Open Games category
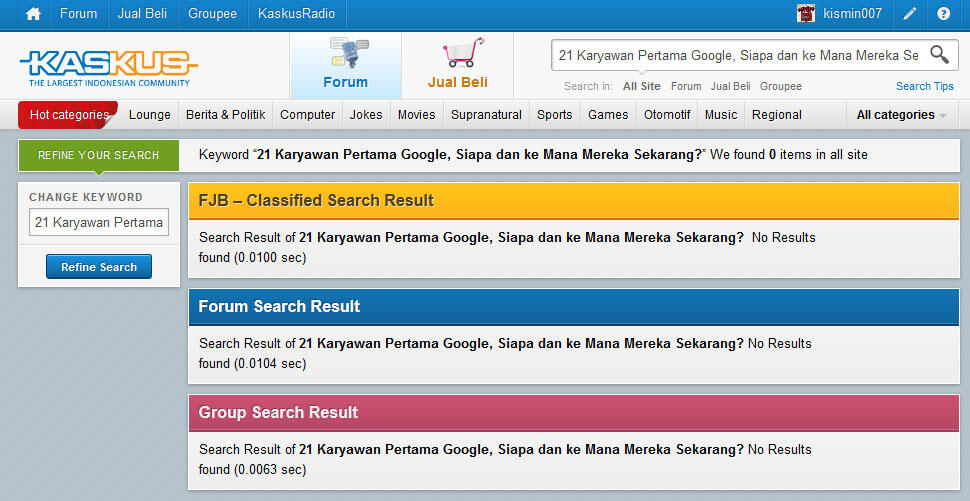This screenshot has height=501, width=970. 608,115
